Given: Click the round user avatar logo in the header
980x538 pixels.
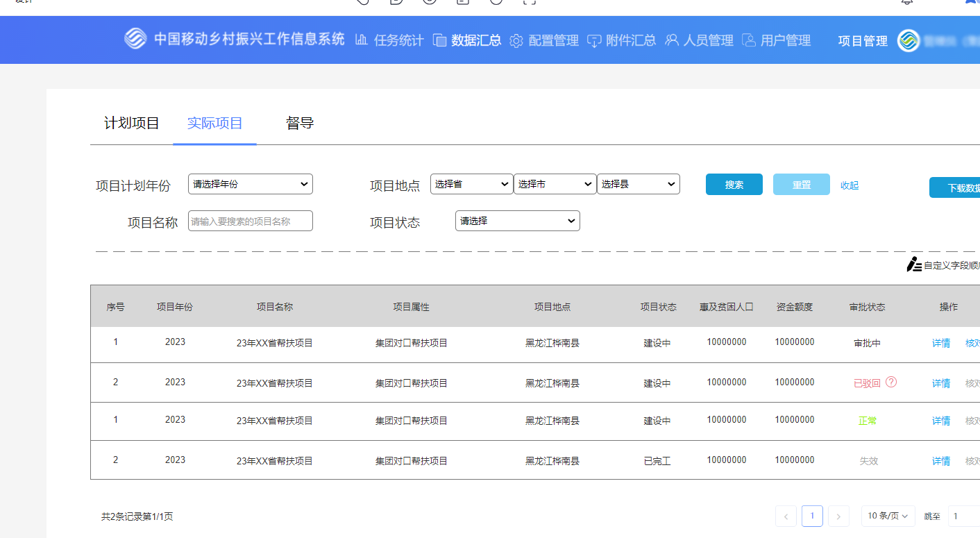Looking at the screenshot, I should 909,41.
